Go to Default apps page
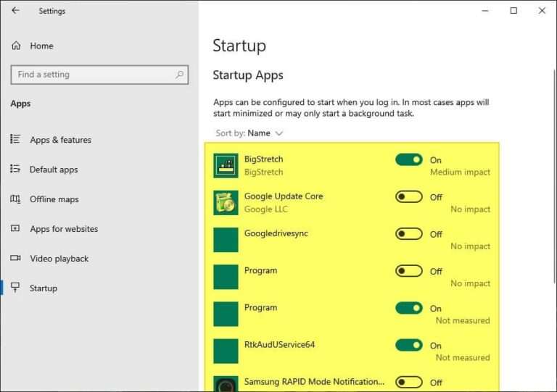Image resolution: width=557 pixels, height=392 pixels. click(53, 170)
